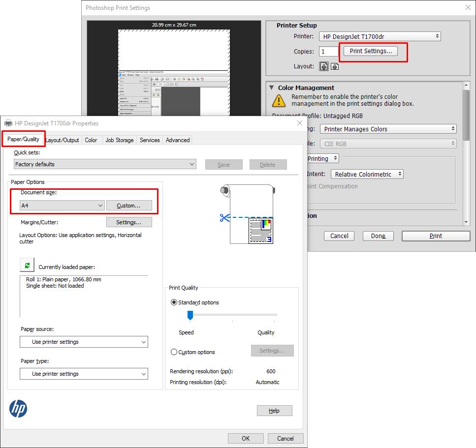Switch to the Advanced tab
The image size is (476, 448).
178,140
